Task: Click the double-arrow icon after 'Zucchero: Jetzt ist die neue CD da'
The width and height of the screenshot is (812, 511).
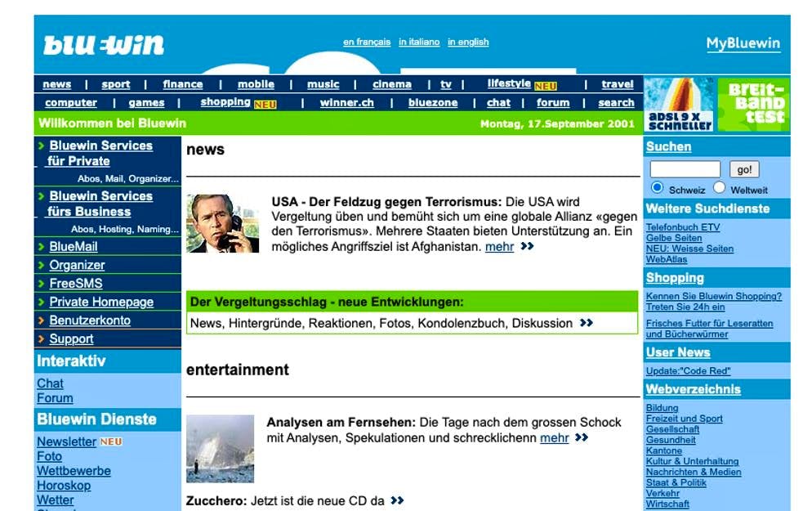Action: click(x=397, y=500)
